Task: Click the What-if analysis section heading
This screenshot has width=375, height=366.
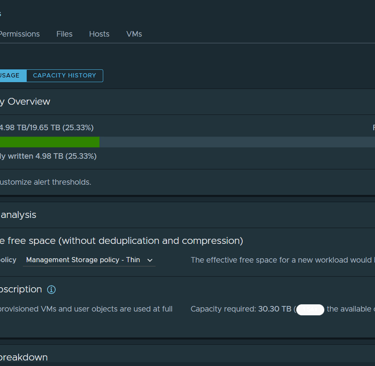Action: point(18,215)
